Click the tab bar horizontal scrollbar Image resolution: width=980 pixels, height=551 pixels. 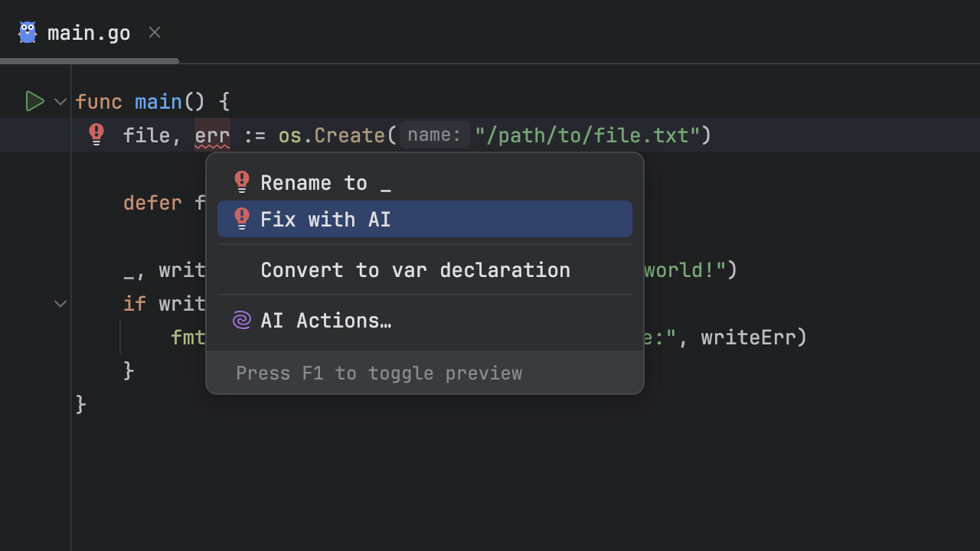coord(90,61)
